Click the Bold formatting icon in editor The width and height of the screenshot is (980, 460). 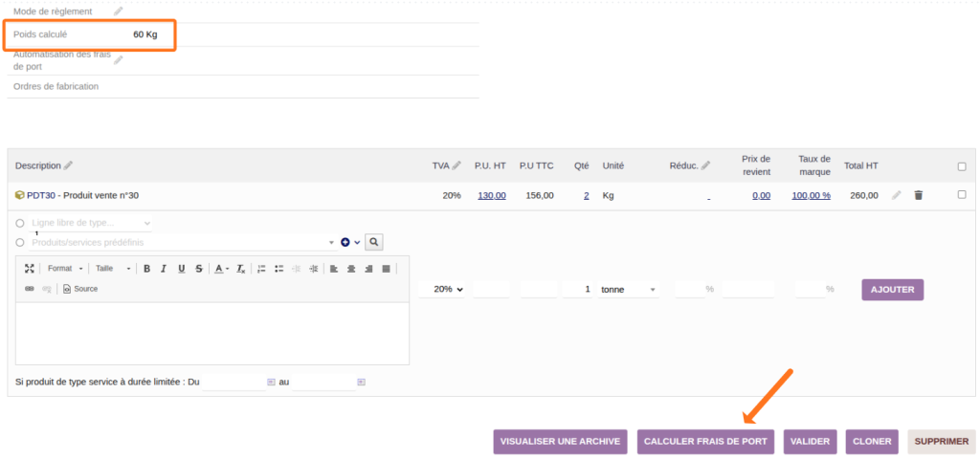pyautogui.click(x=146, y=269)
